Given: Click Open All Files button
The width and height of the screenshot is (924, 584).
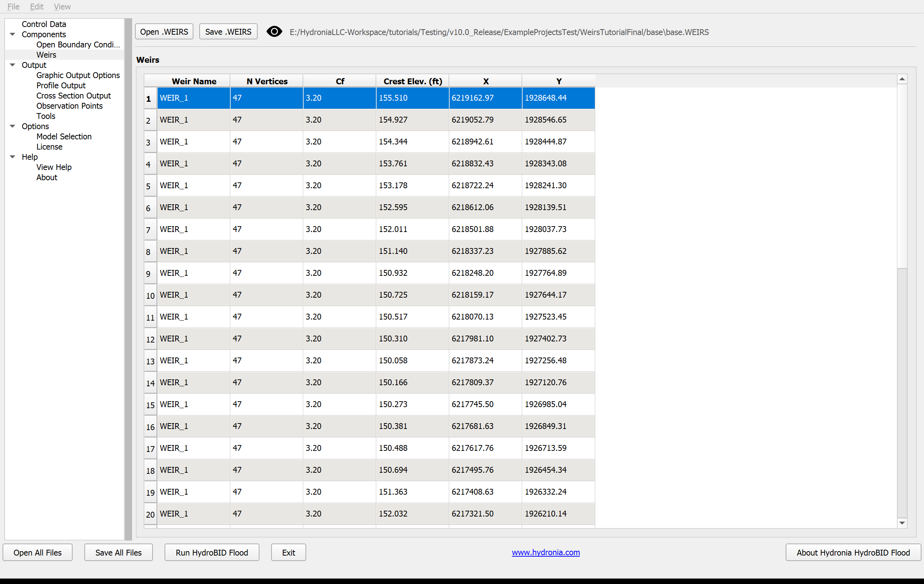Looking at the screenshot, I should click(38, 552).
